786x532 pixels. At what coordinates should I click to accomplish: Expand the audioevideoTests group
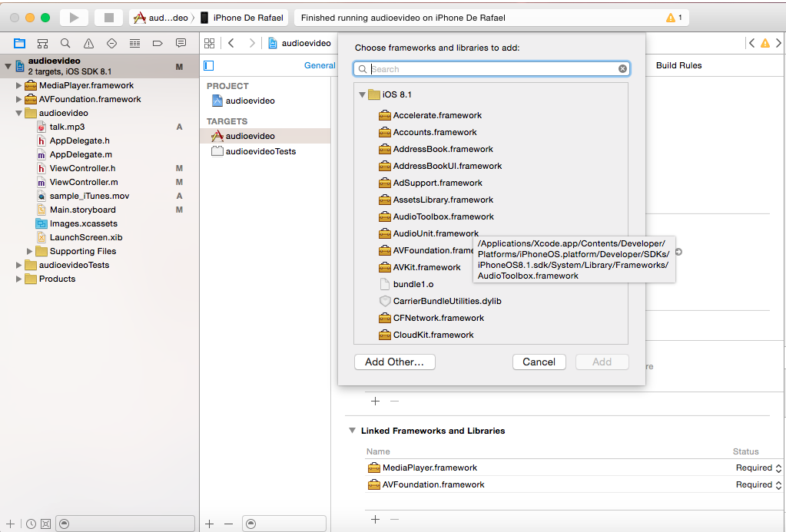(x=18, y=265)
